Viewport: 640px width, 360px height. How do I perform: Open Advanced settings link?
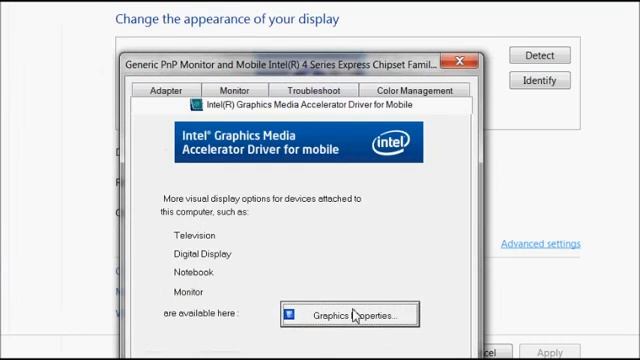(540, 244)
